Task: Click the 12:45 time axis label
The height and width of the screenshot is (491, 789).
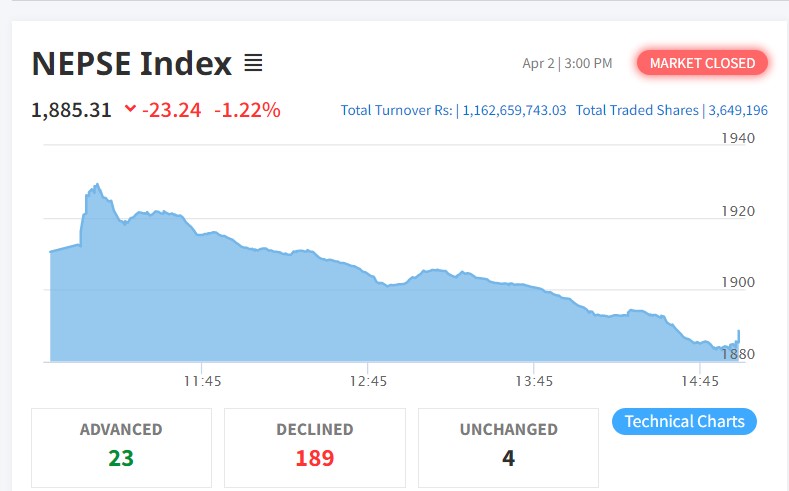Action: click(x=368, y=381)
